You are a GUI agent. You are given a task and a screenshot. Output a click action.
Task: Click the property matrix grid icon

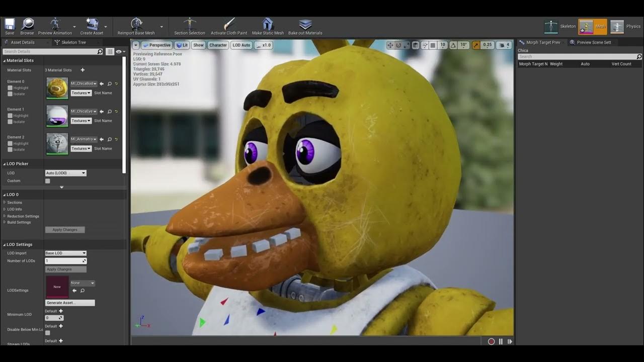coord(110,52)
